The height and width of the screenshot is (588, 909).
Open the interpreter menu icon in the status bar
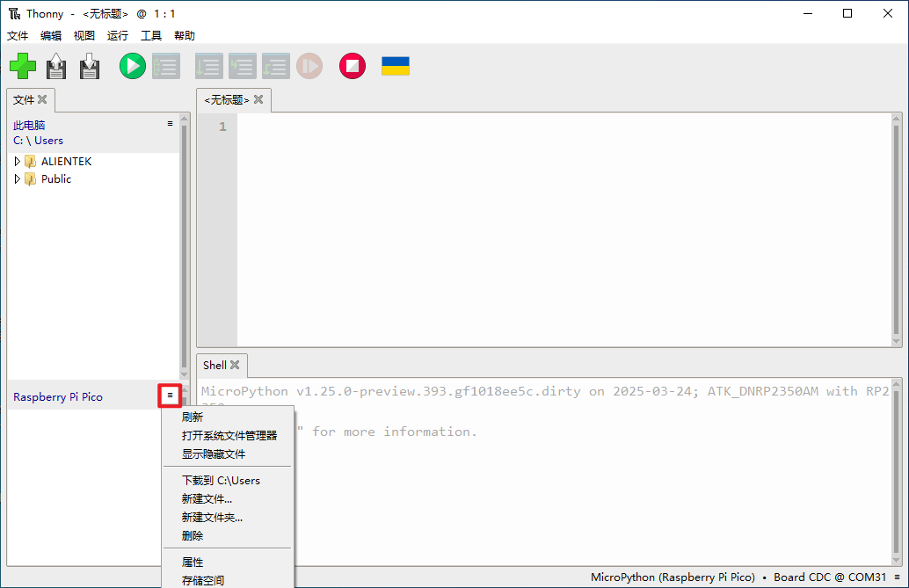[897, 577]
